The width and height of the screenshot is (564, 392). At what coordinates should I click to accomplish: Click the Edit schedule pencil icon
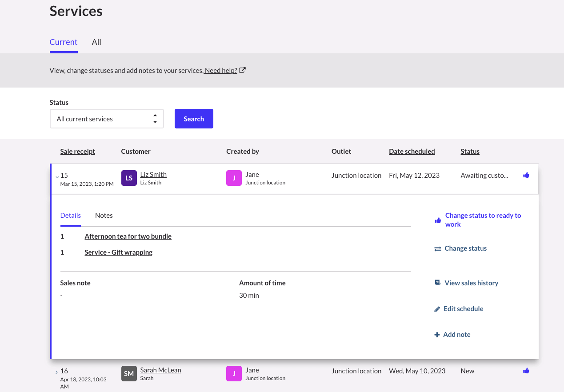click(437, 309)
